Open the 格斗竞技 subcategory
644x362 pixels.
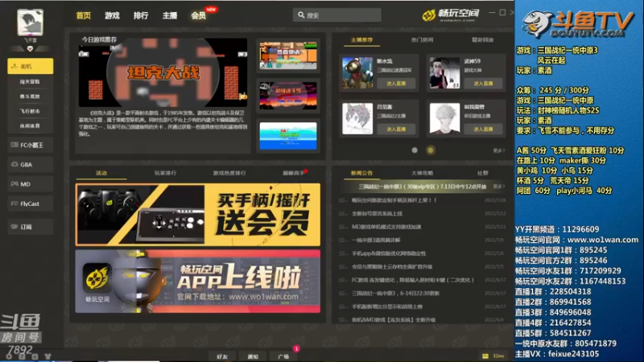coord(30,97)
